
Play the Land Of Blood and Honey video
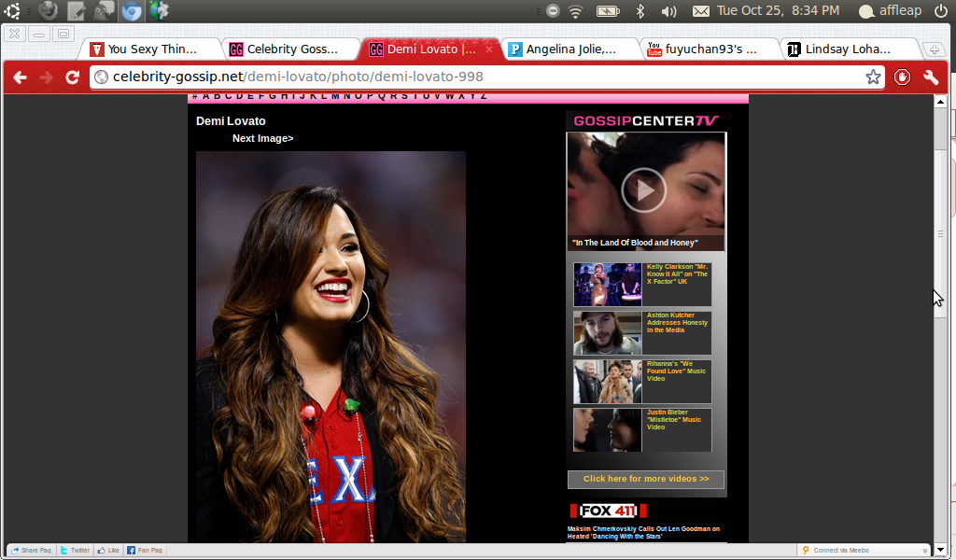click(x=643, y=190)
